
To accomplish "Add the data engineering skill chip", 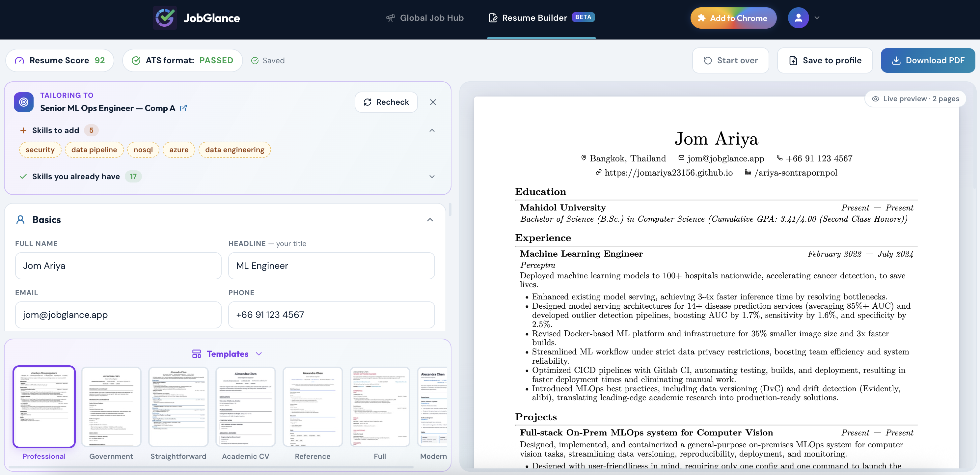I will [235, 150].
